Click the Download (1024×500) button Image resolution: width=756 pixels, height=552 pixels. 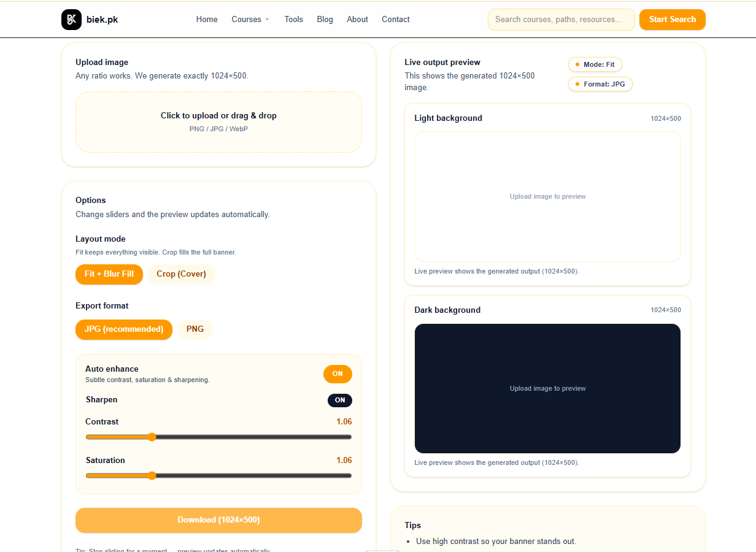point(218,520)
